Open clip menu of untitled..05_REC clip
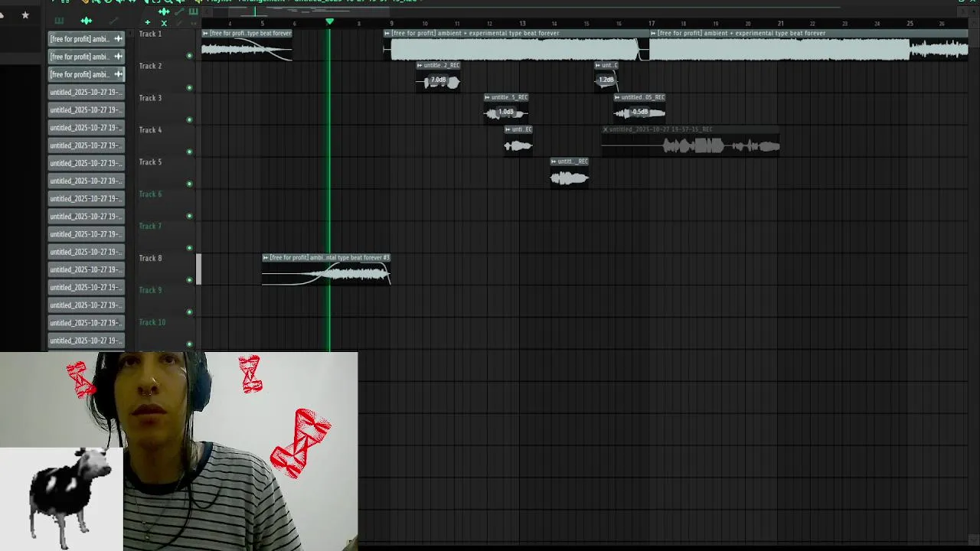 click(x=617, y=98)
